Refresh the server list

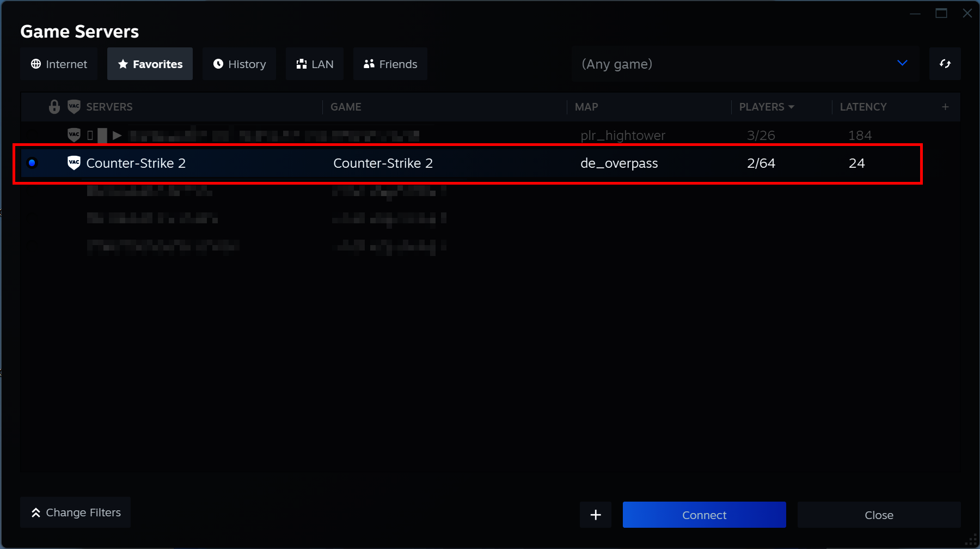point(945,64)
